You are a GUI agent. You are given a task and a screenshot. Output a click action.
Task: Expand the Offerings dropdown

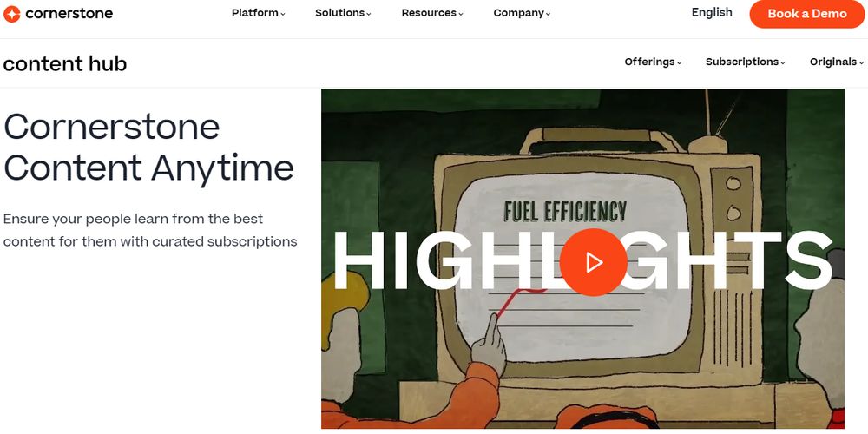click(x=654, y=62)
